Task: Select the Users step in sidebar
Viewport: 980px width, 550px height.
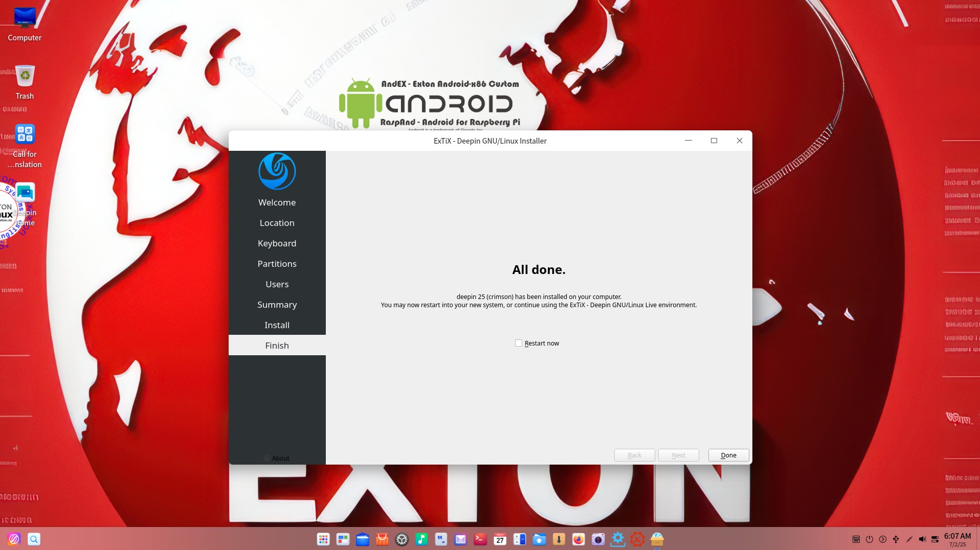Action: coord(277,284)
